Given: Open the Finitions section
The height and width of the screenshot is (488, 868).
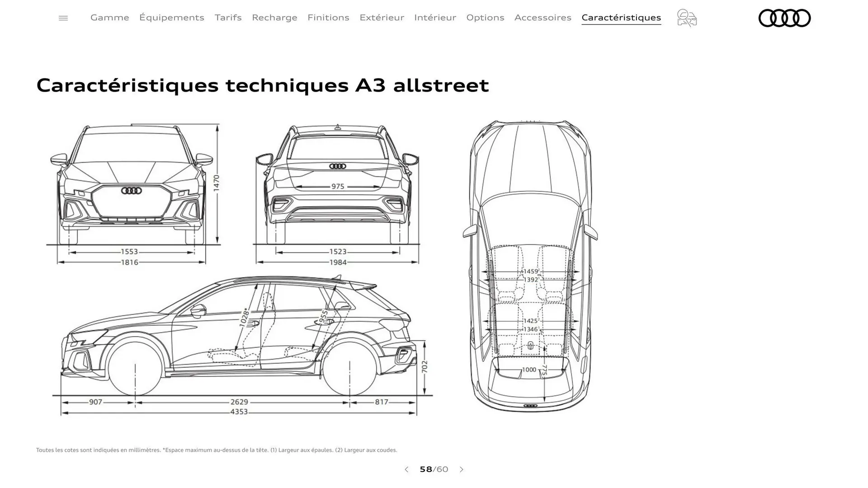Looking at the screenshot, I should pos(328,18).
